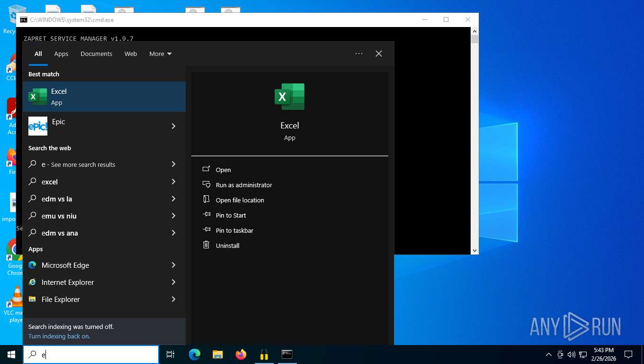Choose Uninstall for Excel
This screenshot has height=364, width=644.
tap(228, 246)
